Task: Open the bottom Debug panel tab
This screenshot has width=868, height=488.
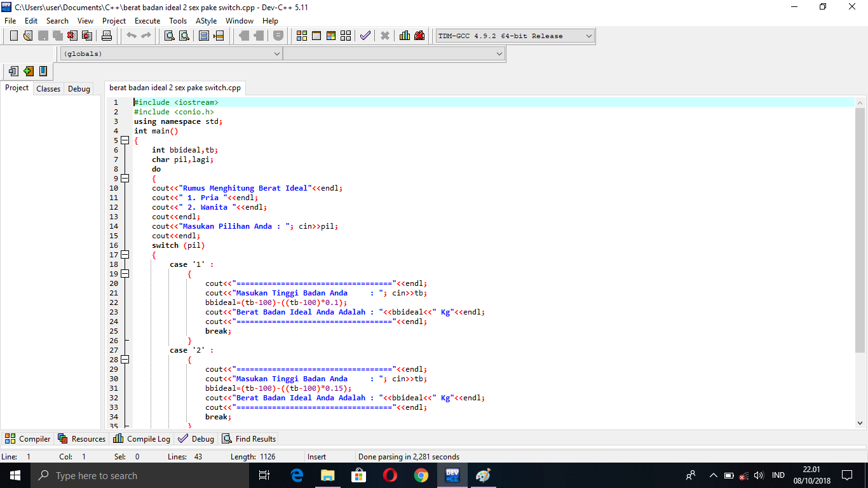Action: point(196,438)
